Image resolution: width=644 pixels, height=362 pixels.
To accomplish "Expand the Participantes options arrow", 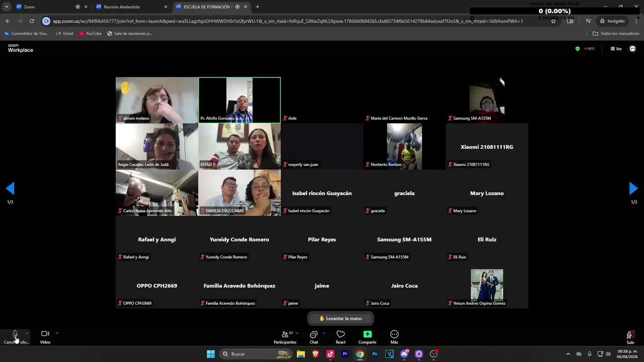I will tap(297, 333).
